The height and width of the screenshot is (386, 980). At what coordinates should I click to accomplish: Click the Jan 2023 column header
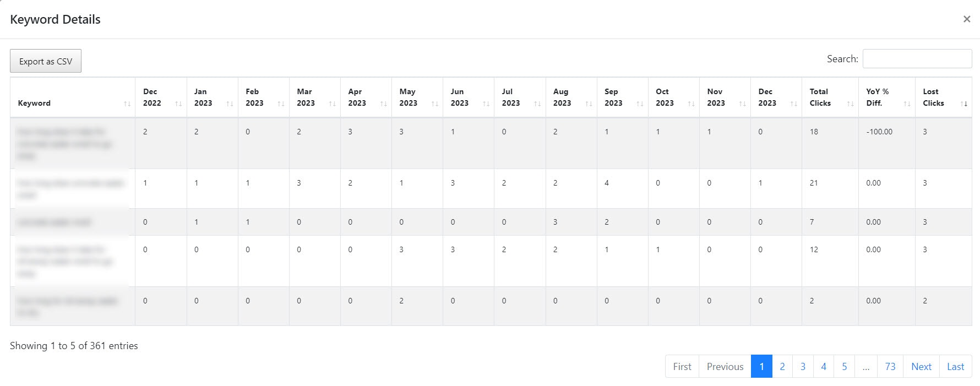click(x=203, y=97)
